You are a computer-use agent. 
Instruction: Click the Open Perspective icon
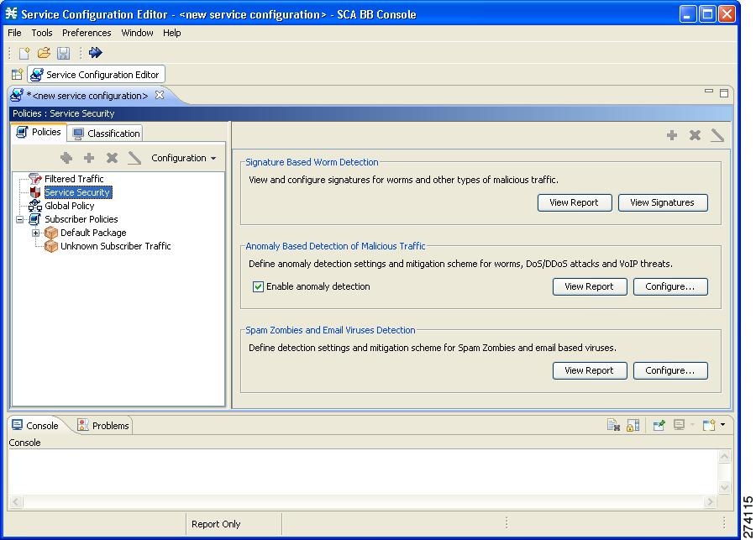(17, 75)
